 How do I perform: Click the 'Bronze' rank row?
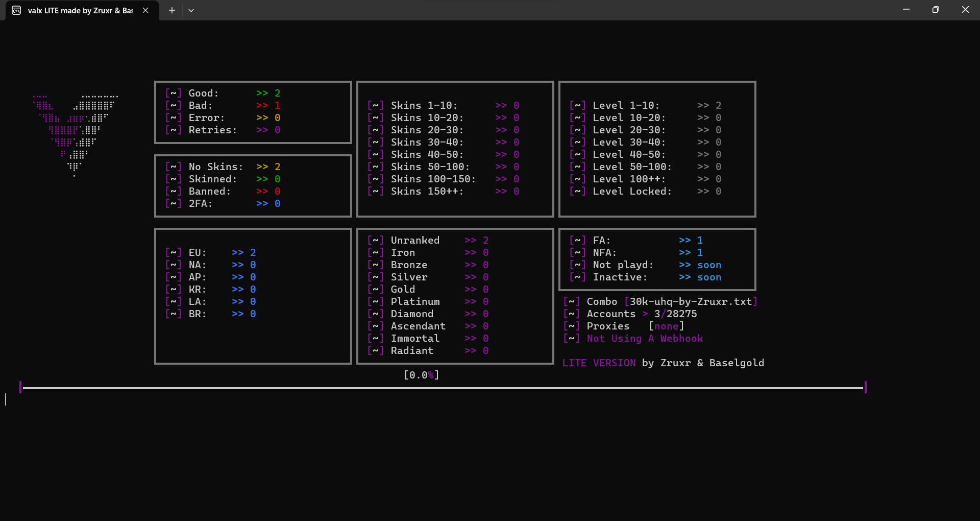pos(428,265)
